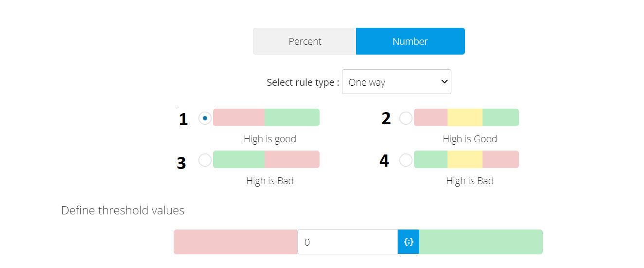This screenshot has height=268, width=644.
Task: Click the {;} variable icon button
Action: click(x=409, y=242)
